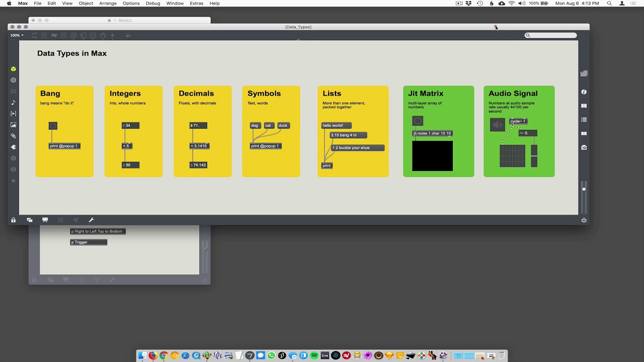
Task: Open new view of patcher icon
Action: pyautogui.click(x=30, y=220)
